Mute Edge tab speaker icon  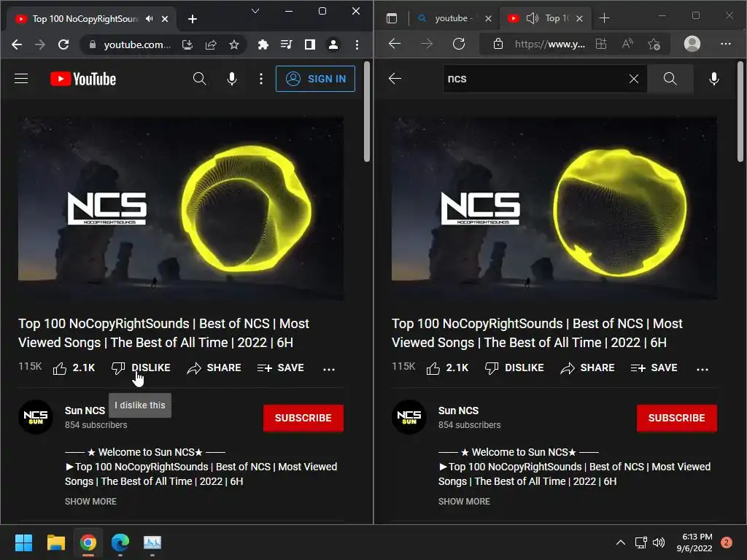(x=532, y=18)
